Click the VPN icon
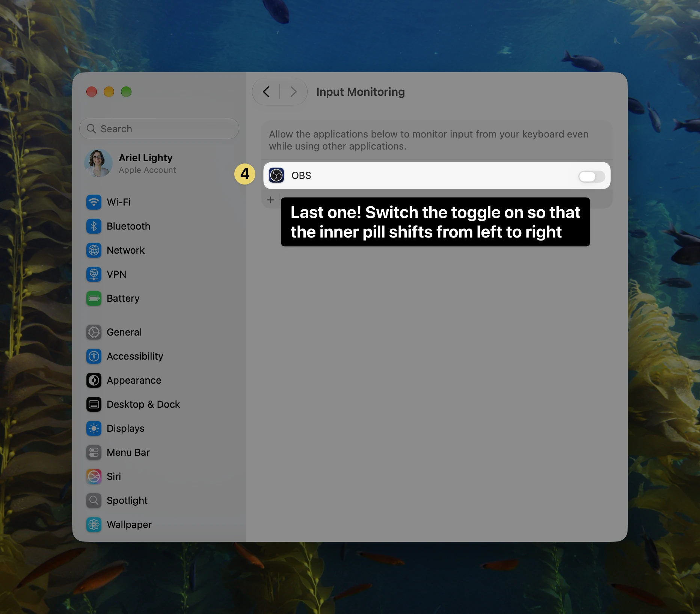This screenshot has height=614, width=700. (x=94, y=274)
